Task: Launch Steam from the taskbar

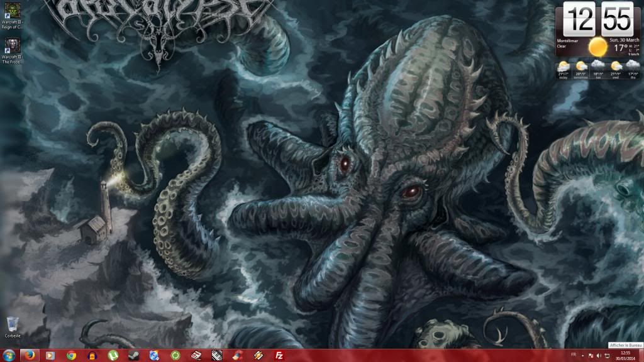Action: 134,355
